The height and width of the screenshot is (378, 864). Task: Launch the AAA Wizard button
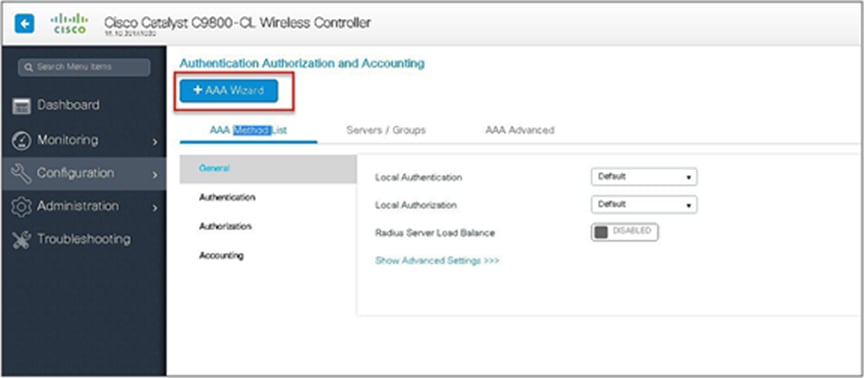pyautogui.click(x=229, y=91)
